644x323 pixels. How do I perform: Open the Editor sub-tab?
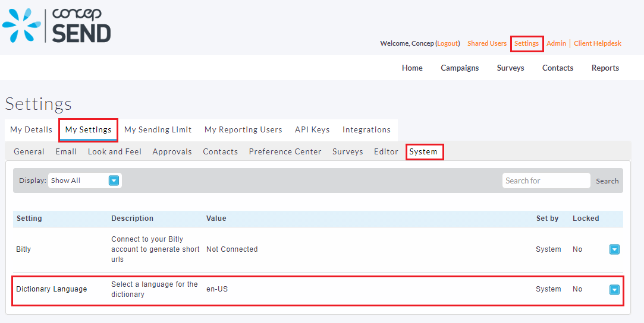[x=386, y=151]
